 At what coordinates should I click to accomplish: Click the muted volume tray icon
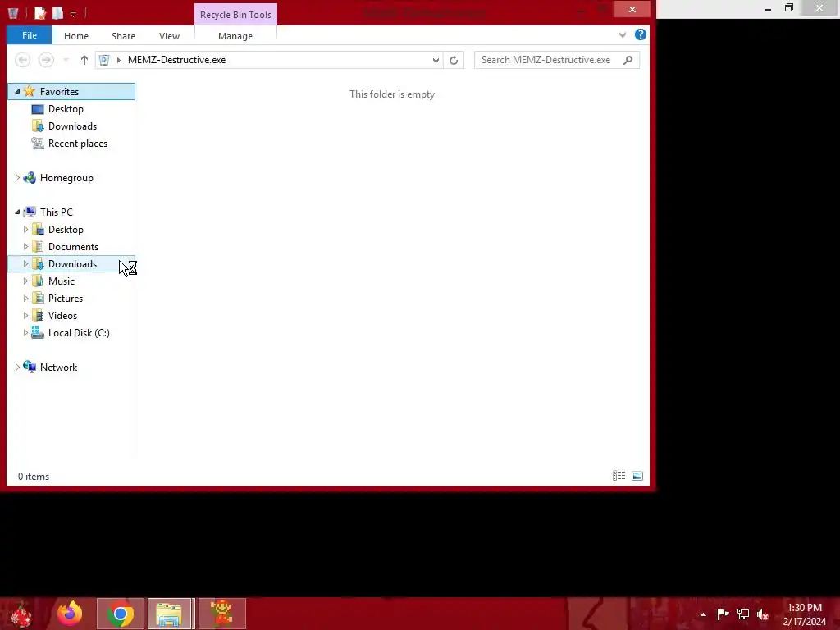763,614
